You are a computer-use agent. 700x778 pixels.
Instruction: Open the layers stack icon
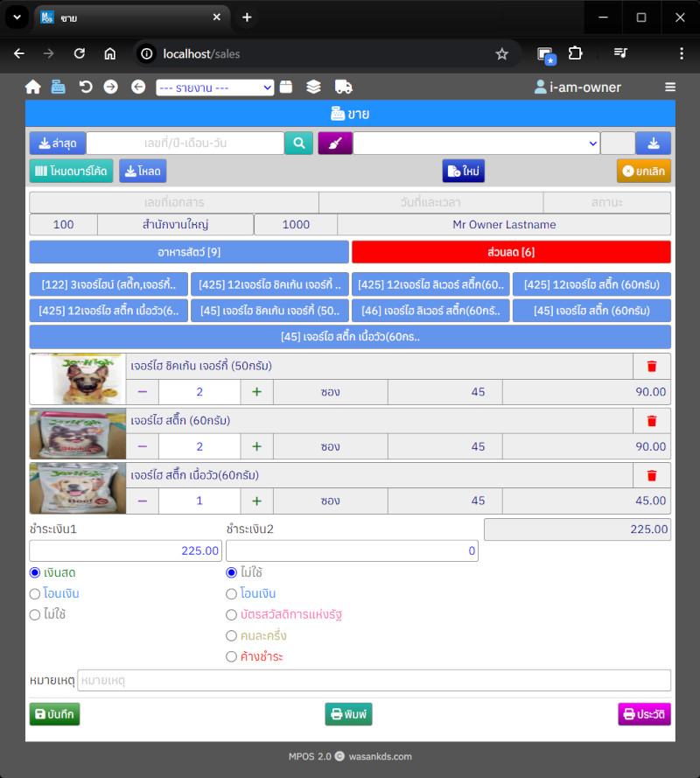coord(313,87)
